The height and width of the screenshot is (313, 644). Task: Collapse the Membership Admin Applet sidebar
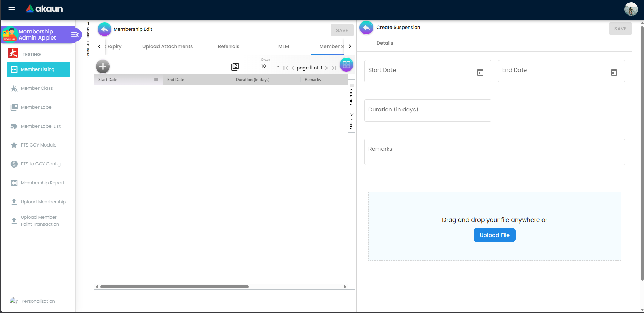tap(75, 35)
